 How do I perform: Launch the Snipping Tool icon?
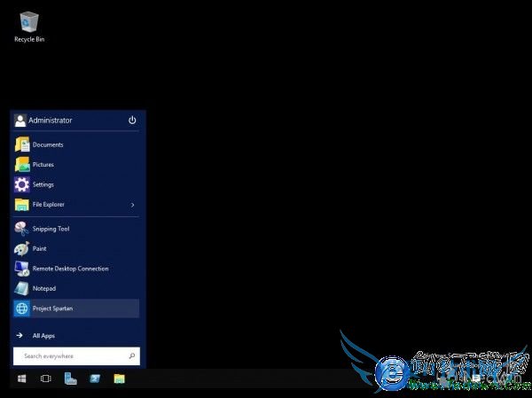[22, 229]
